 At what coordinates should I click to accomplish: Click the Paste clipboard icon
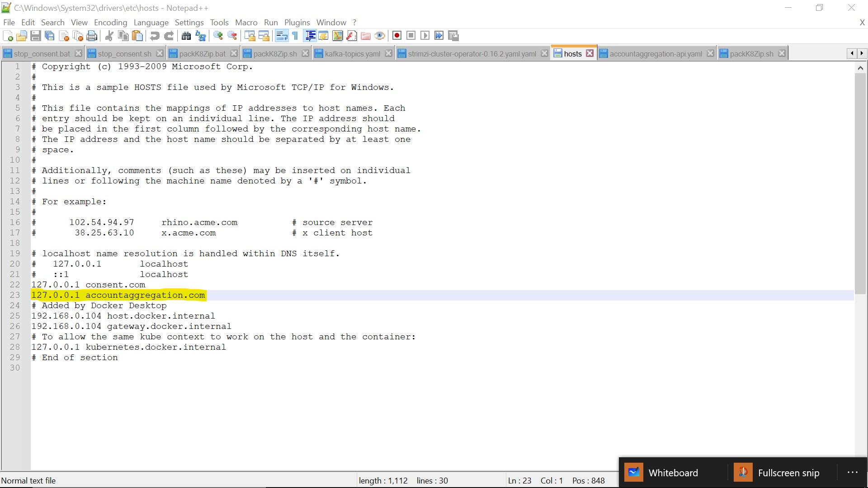137,36
